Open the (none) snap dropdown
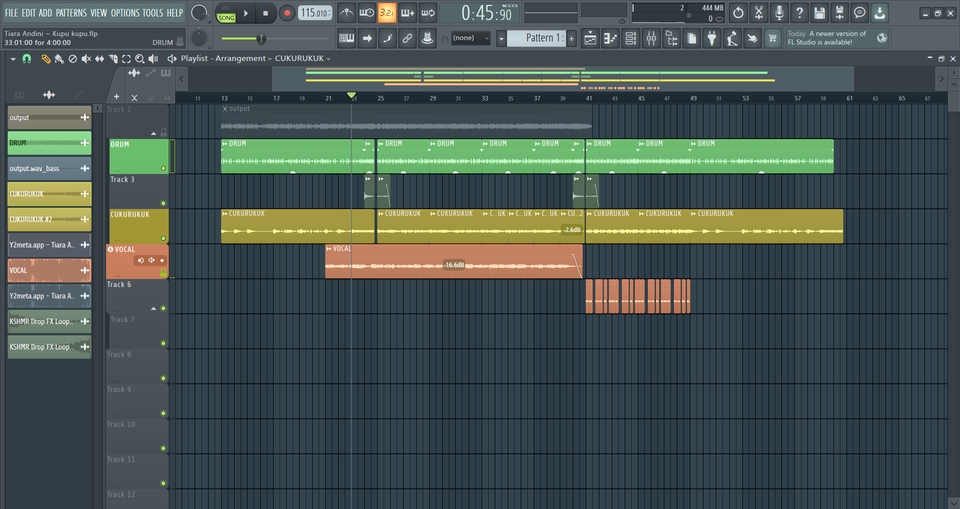The image size is (960, 509). pyautogui.click(x=470, y=38)
